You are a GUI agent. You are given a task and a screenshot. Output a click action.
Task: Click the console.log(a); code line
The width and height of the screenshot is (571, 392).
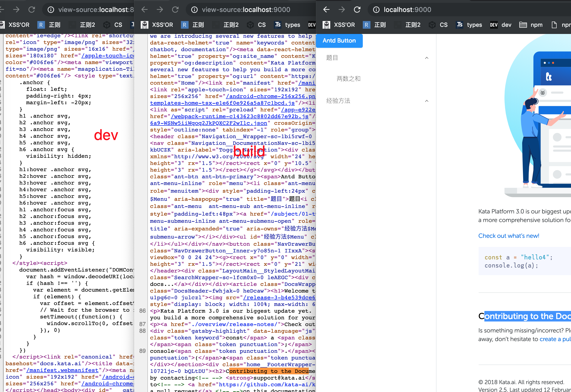click(511, 266)
